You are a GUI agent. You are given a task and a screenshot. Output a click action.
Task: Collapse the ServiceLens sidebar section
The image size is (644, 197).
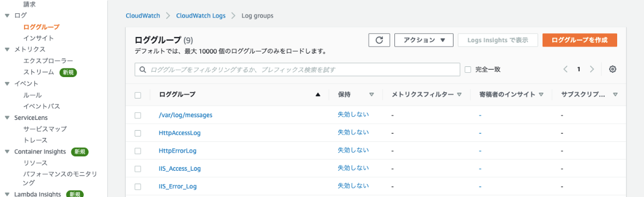pos(6,118)
